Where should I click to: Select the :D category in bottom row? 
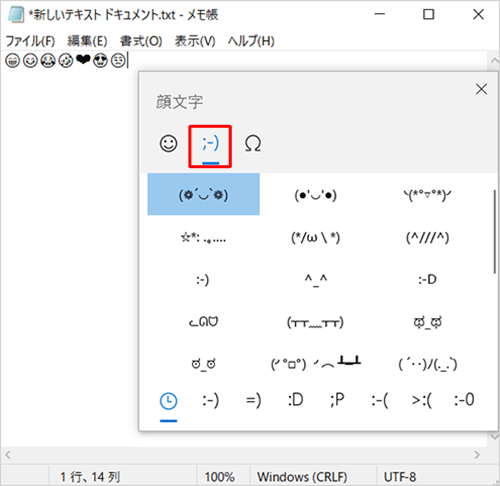click(x=296, y=400)
